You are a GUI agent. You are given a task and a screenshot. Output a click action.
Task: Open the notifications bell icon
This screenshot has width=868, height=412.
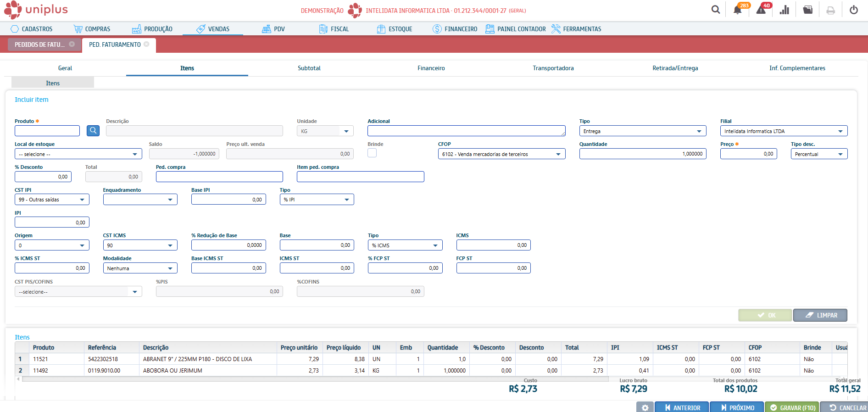(737, 10)
